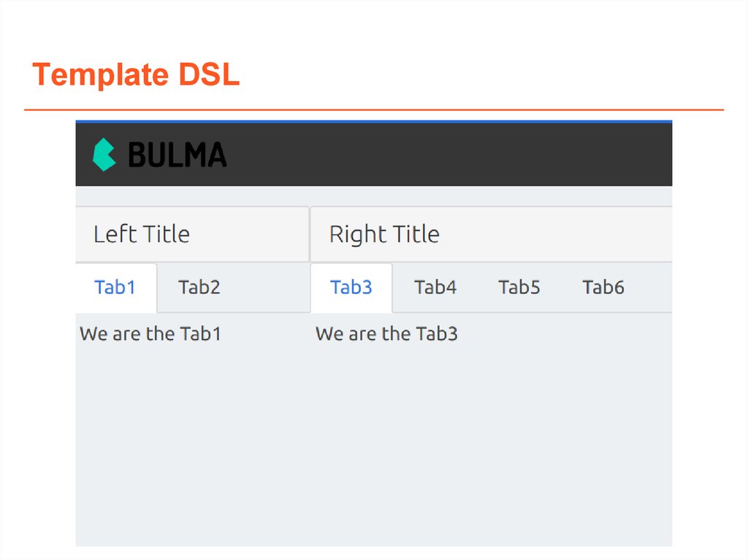The width and height of the screenshot is (748, 560).
Task: Click the orange divider line under heading
Action: (x=373, y=110)
